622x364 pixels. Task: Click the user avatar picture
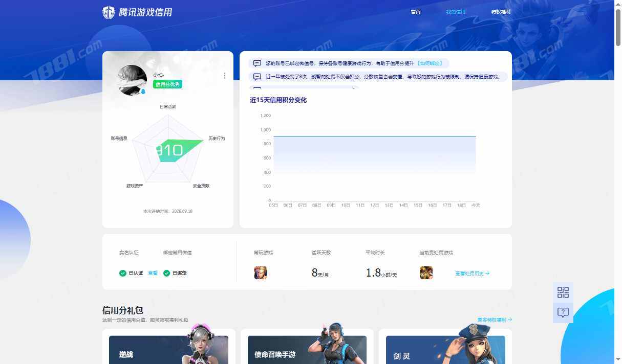[x=133, y=80]
